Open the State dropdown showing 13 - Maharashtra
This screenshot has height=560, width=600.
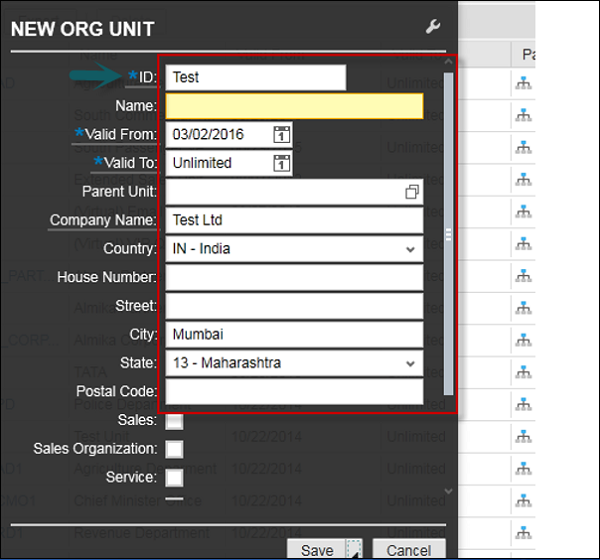pyautogui.click(x=410, y=364)
